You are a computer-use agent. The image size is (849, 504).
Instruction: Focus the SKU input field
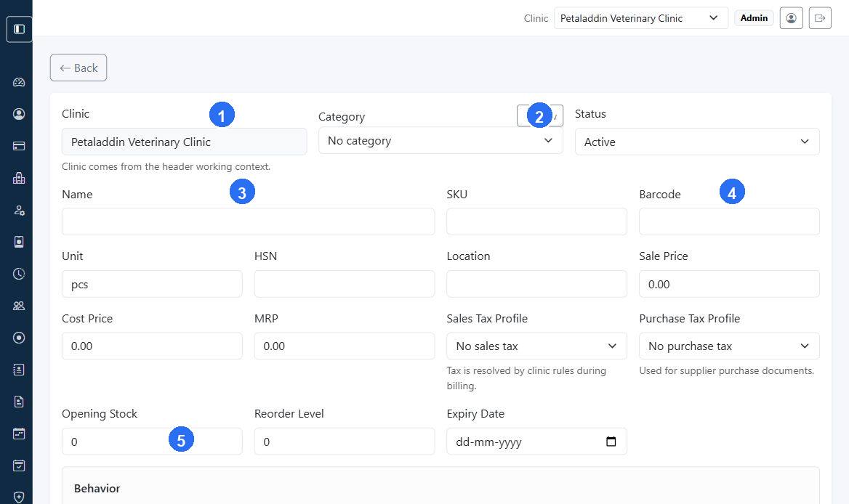coord(536,221)
